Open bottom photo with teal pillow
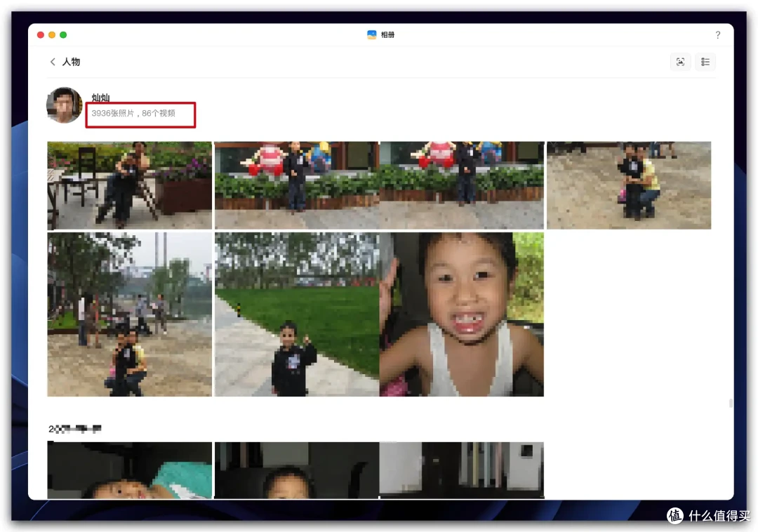Screen dimensions: 758x532 pos(130,470)
